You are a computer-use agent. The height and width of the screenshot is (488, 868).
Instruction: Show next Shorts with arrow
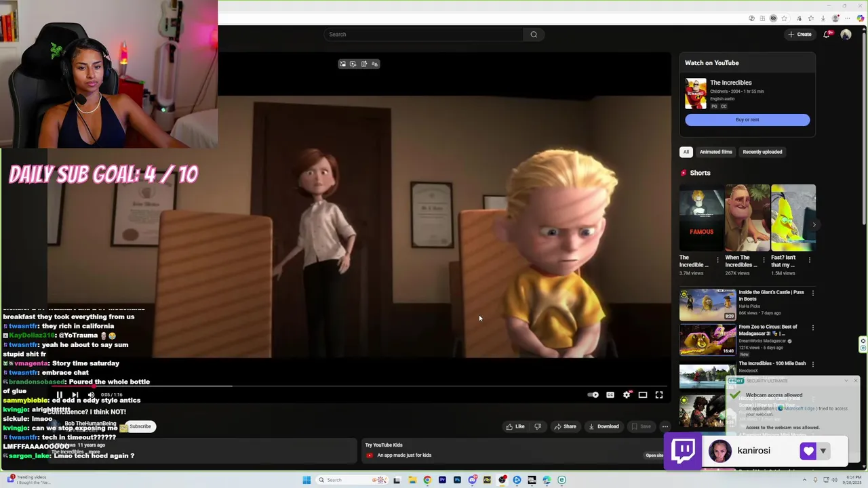814,224
